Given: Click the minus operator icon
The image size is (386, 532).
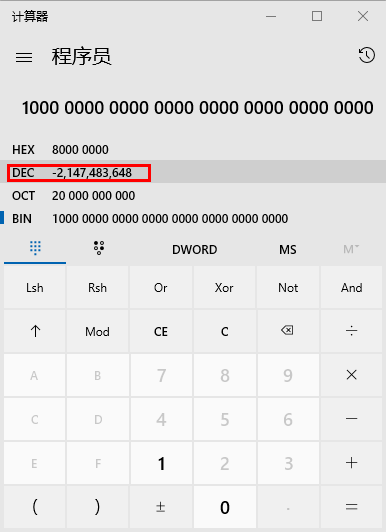Looking at the screenshot, I should (x=351, y=419).
